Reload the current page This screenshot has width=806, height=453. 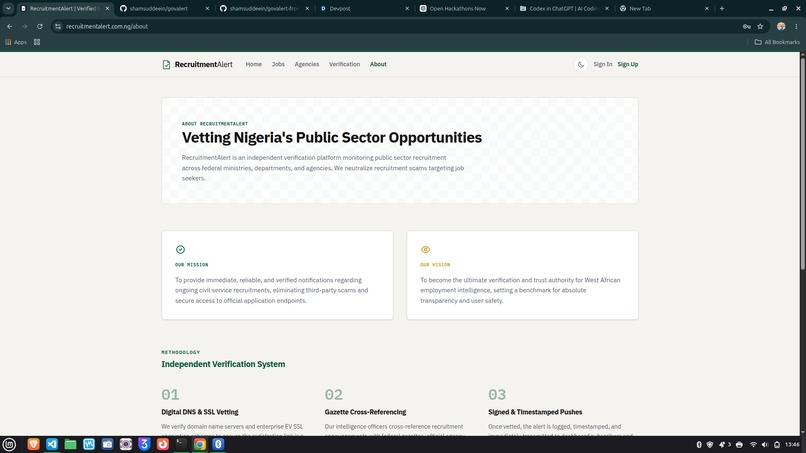[40, 26]
